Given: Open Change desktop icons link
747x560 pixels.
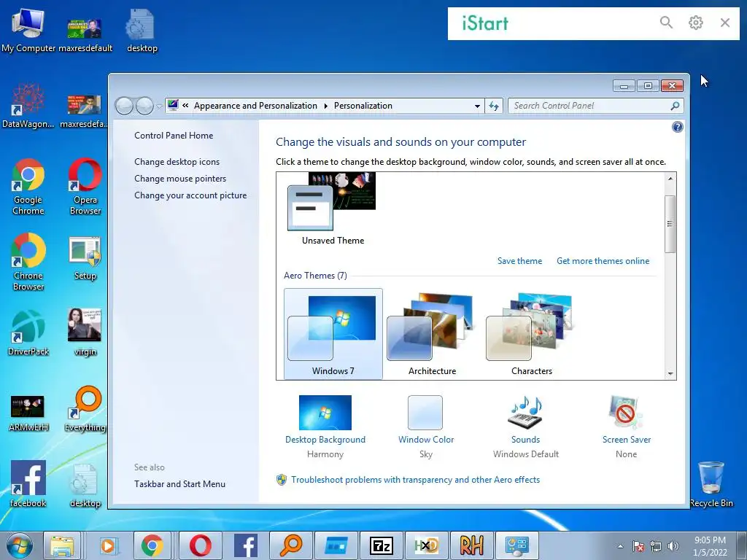Looking at the screenshot, I should click(177, 161).
